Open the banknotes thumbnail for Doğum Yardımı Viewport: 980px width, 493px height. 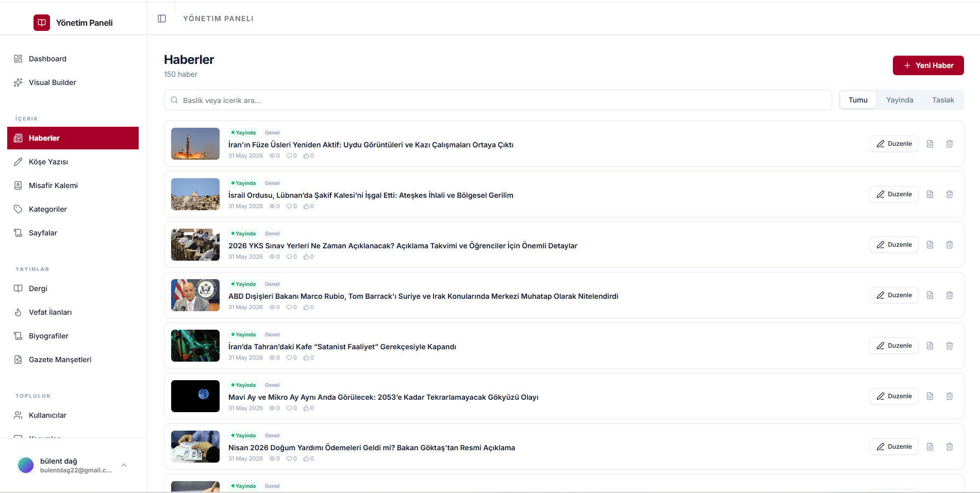(195, 447)
